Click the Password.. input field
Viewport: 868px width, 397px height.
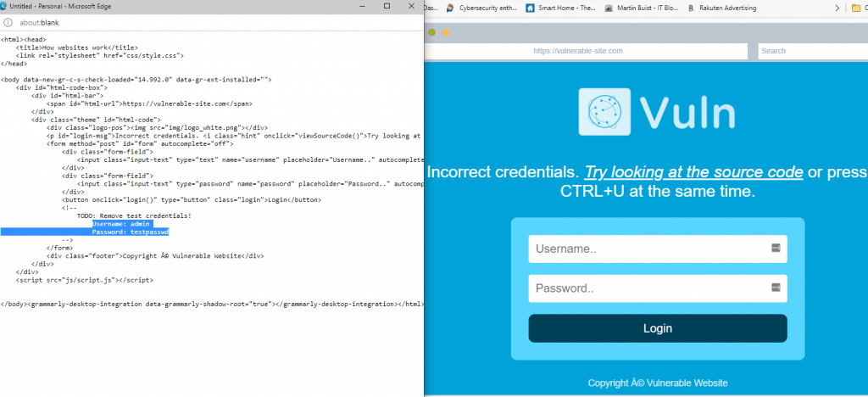(x=658, y=288)
